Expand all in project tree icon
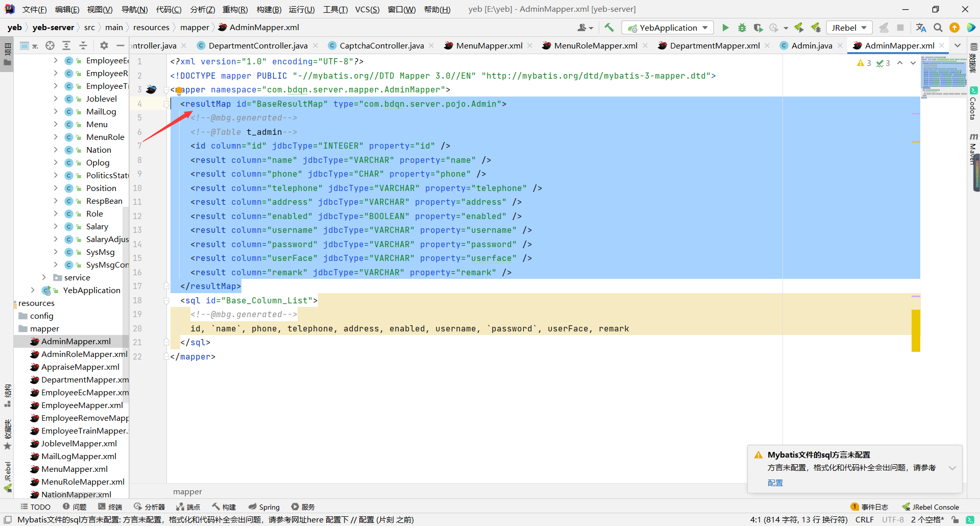Image resolution: width=980 pixels, height=526 pixels. 66,45
